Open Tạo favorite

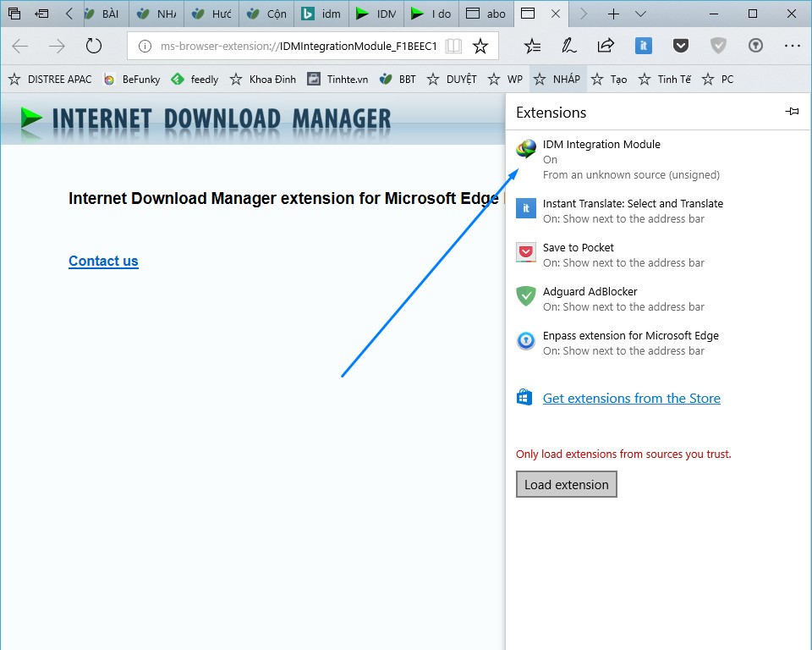tap(609, 80)
